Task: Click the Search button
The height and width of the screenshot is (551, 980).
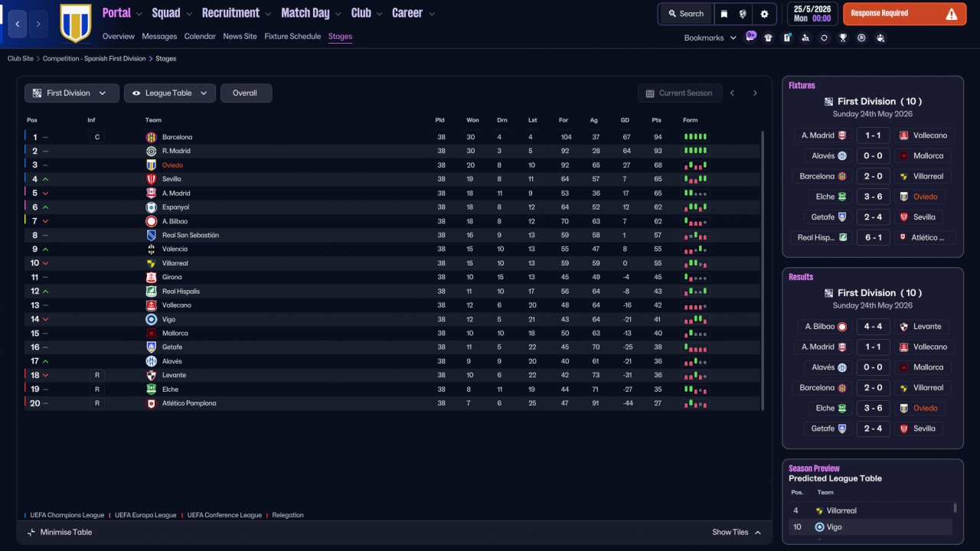Action: click(685, 14)
